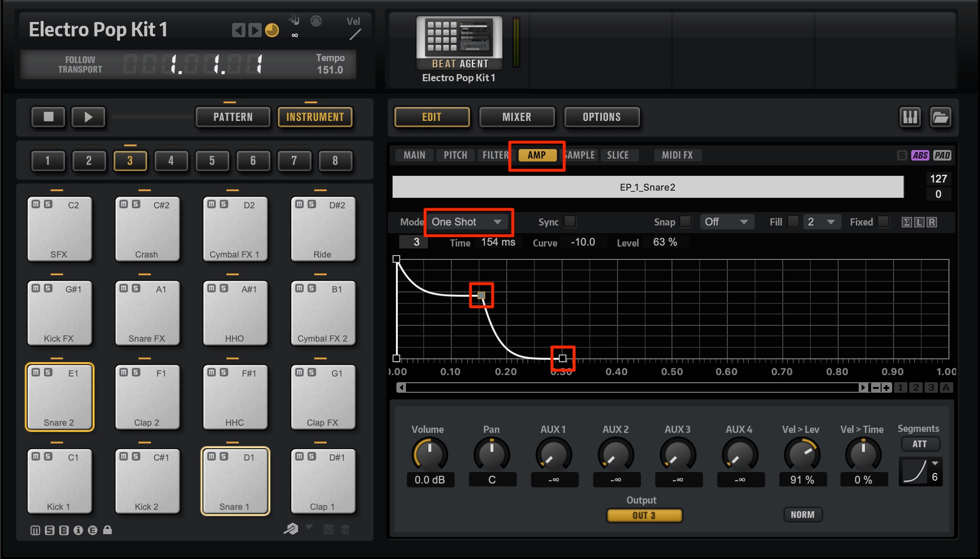Switch to the FILTER tab

494,155
